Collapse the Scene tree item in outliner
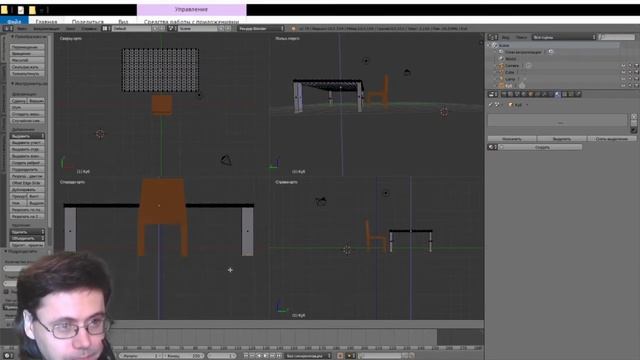640x360 pixels. click(489, 45)
